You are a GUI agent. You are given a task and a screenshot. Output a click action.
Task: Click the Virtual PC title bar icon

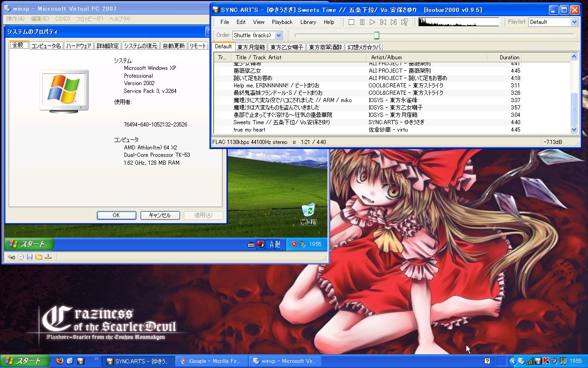click(x=7, y=8)
